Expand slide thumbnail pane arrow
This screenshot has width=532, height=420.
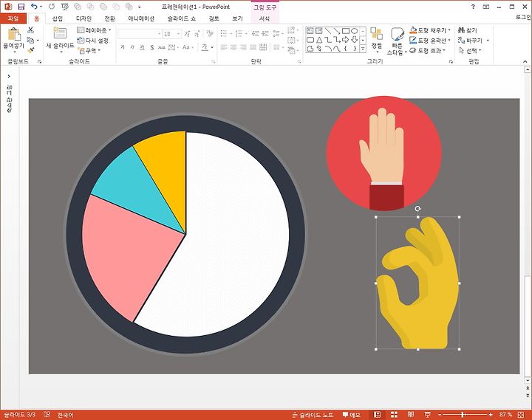pyautogui.click(x=9, y=76)
